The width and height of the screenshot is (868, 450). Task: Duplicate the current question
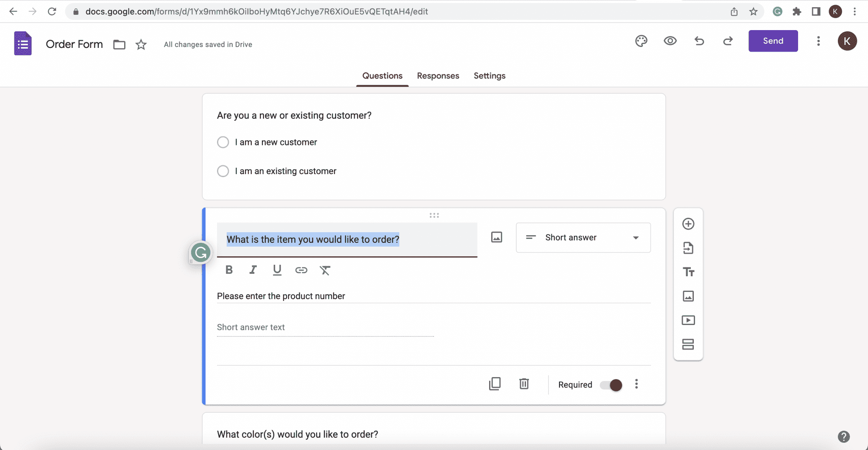click(x=495, y=384)
